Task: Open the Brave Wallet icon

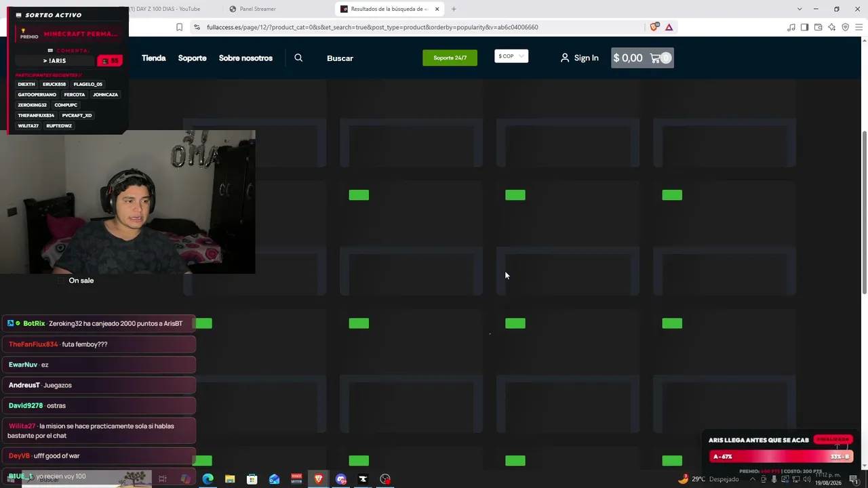Action: pos(818,27)
